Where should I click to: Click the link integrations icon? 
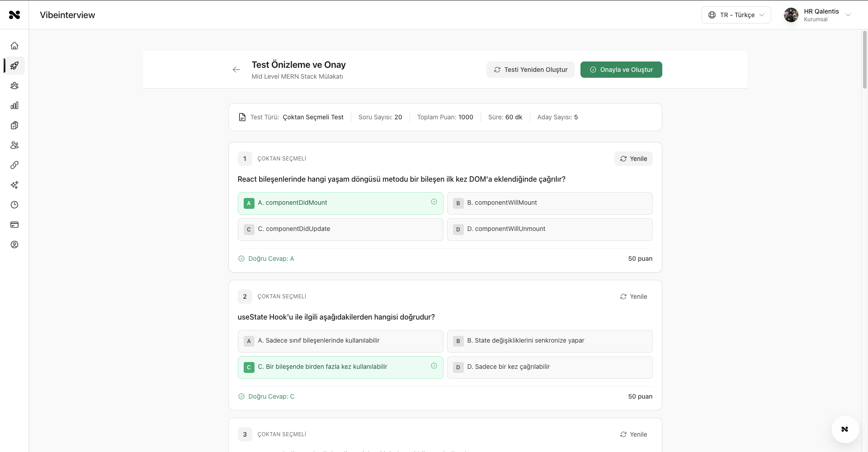(14, 165)
